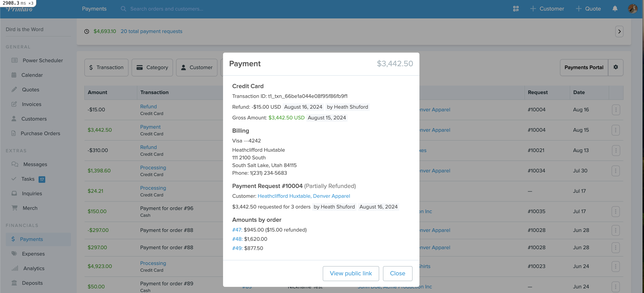The image size is (644, 293).
Task: Open the Customer filter dropdown
Action: (x=197, y=68)
